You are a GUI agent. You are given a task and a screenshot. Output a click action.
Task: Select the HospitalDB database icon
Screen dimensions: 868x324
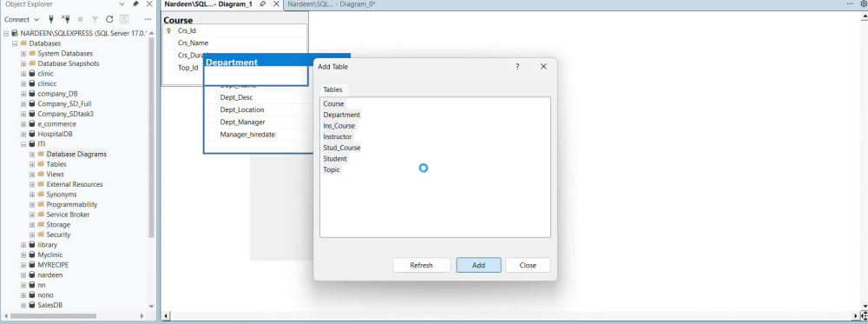(x=32, y=134)
